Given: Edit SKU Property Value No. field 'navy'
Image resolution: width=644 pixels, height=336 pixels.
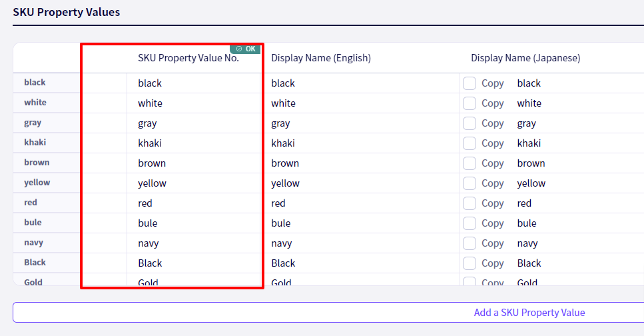Looking at the screenshot, I should pyautogui.click(x=194, y=243).
